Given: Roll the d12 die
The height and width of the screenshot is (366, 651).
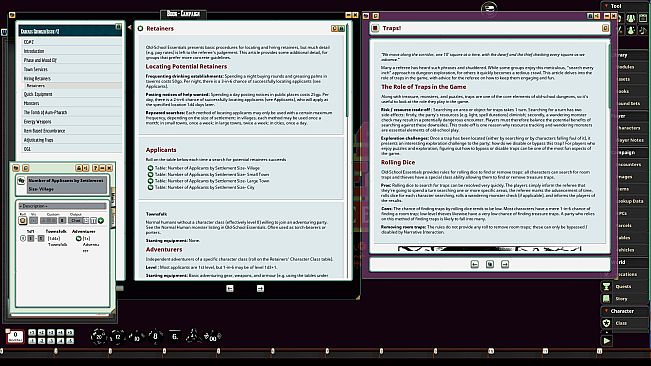Looking at the screenshot, I should 117,337.
